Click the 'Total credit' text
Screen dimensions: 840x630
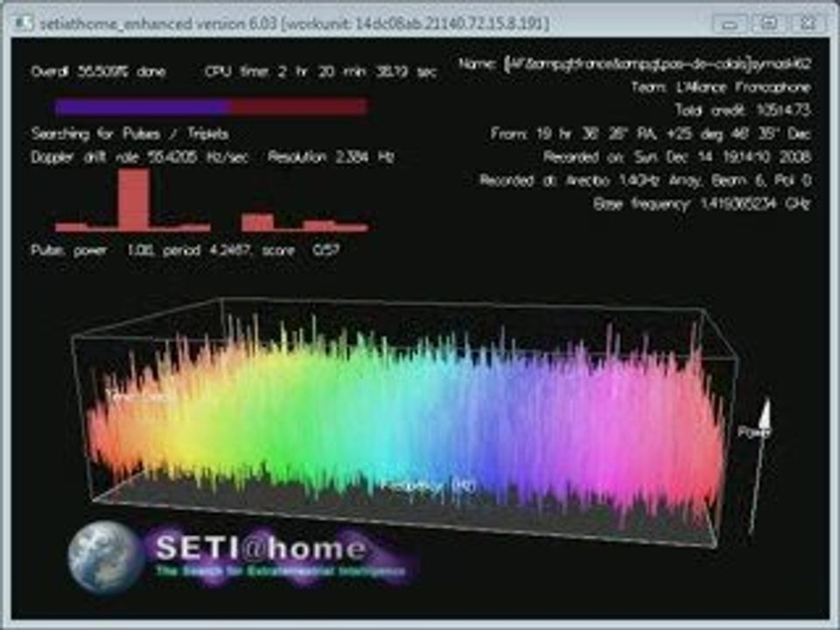[743, 110]
